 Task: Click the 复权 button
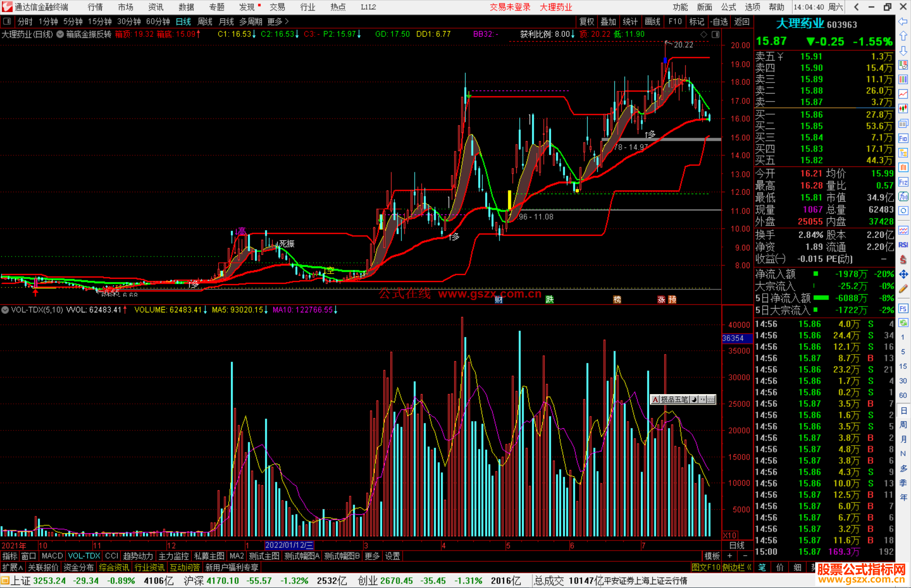coord(587,21)
